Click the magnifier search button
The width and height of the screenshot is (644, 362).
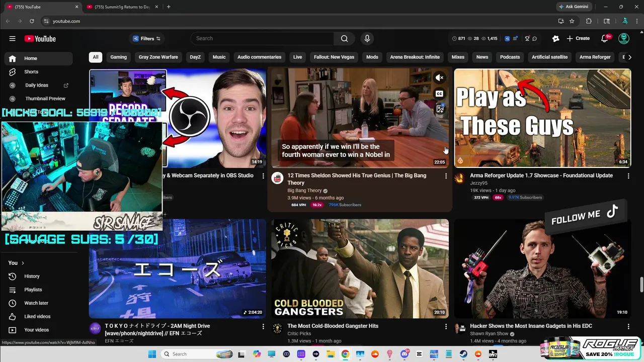(344, 38)
